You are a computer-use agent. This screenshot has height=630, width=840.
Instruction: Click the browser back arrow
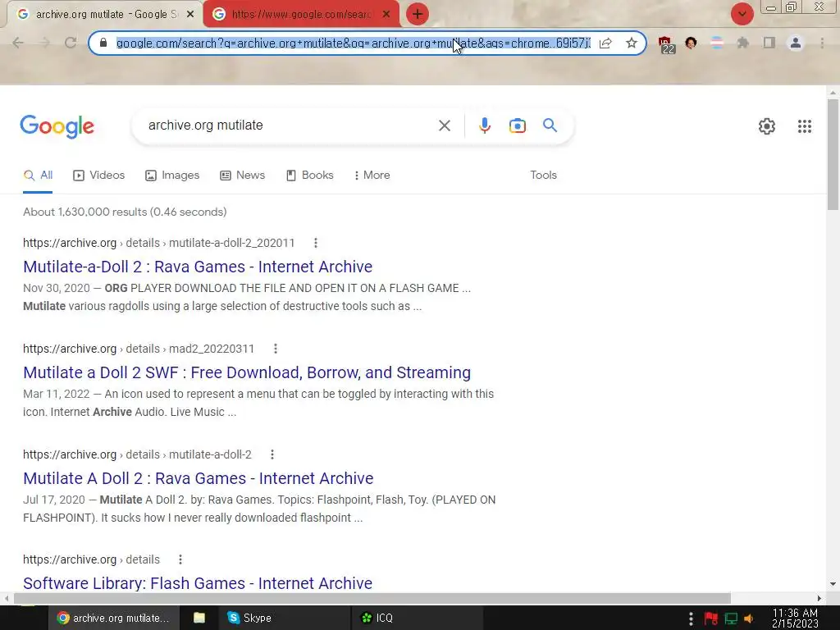(18, 43)
